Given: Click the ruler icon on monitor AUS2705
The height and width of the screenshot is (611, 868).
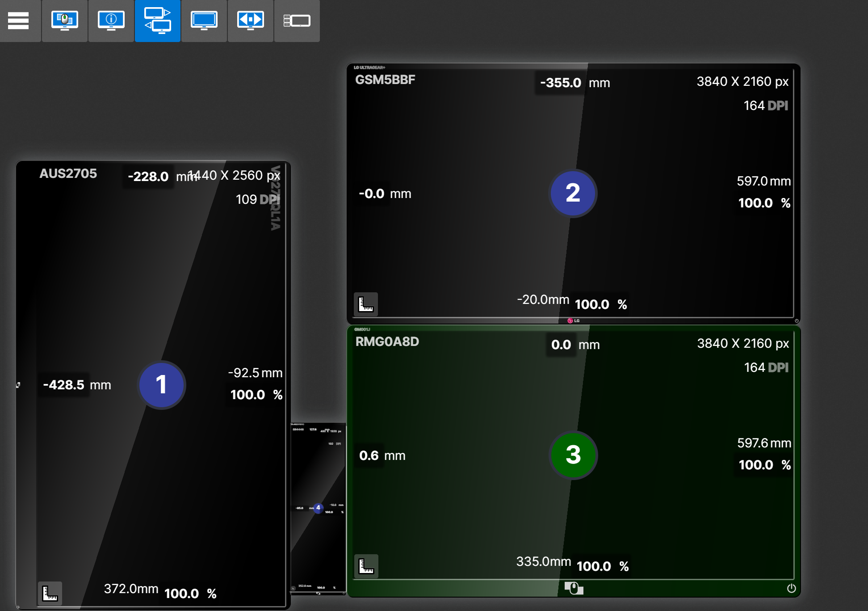Looking at the screenshot, I should click(50, 594).
